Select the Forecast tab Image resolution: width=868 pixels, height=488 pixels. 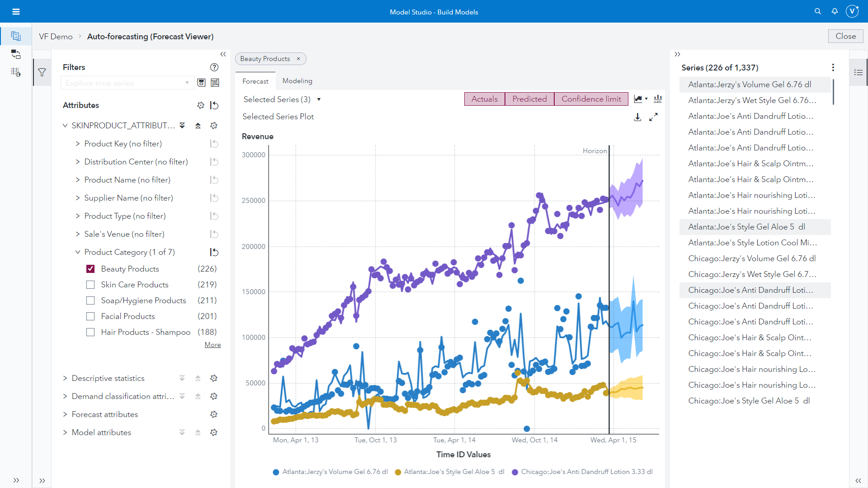pyautogui.click(x=255, y=81)
